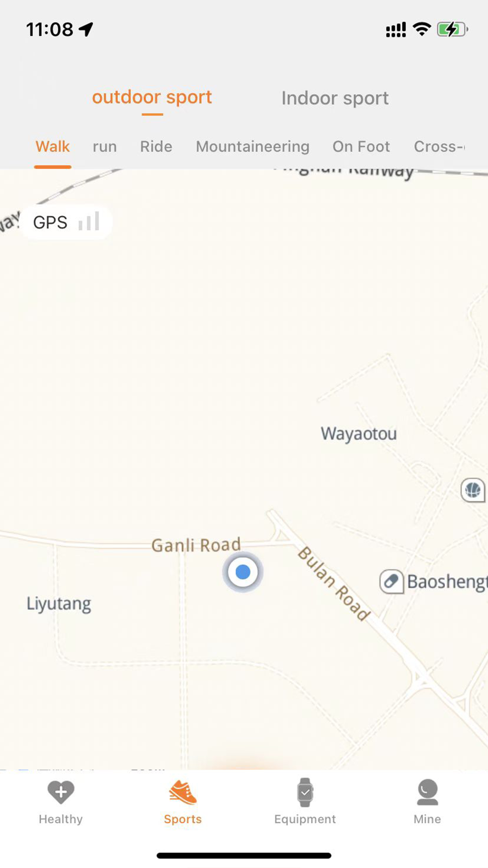Select the Ride activity tab
The height and width of the screenshot is (868, 488).
tap(156, 147)
